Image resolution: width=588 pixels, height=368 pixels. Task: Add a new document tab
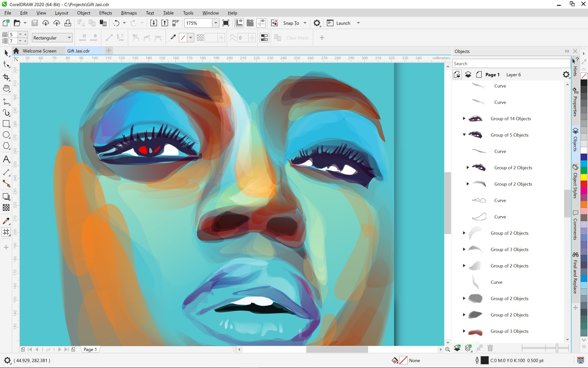[109, 51]
